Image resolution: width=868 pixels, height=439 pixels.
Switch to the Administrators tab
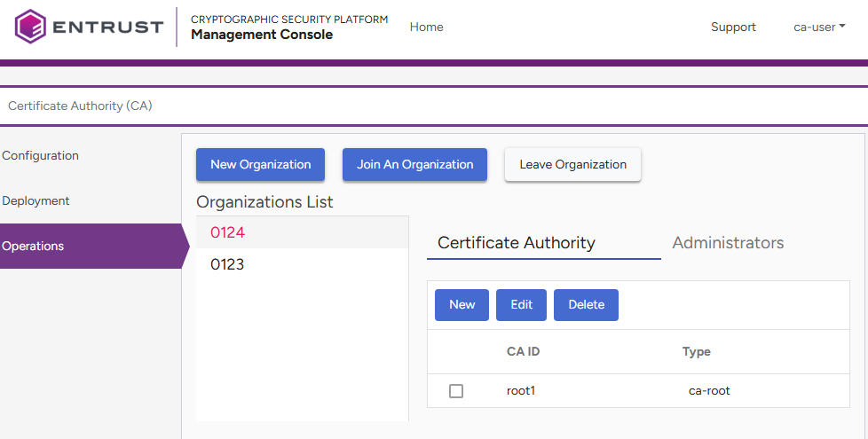(728, 243)
